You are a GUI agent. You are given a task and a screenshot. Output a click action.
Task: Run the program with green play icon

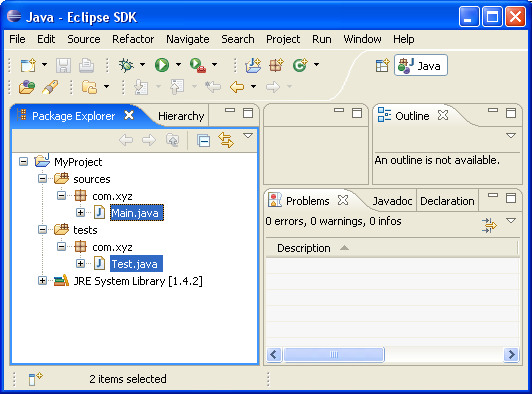pos(162,65)
